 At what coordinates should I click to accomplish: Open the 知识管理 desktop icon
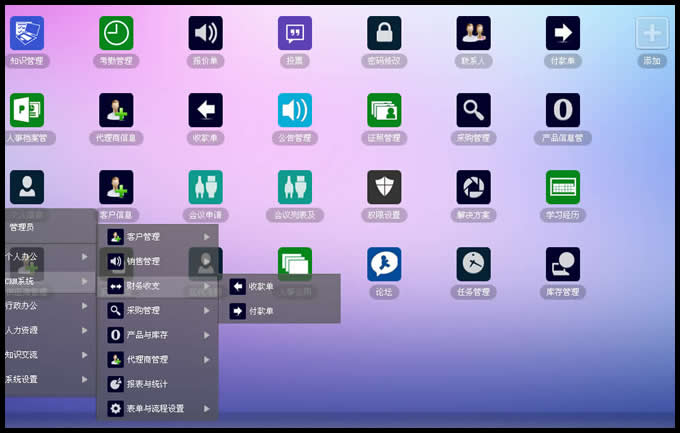coord(27,33)
